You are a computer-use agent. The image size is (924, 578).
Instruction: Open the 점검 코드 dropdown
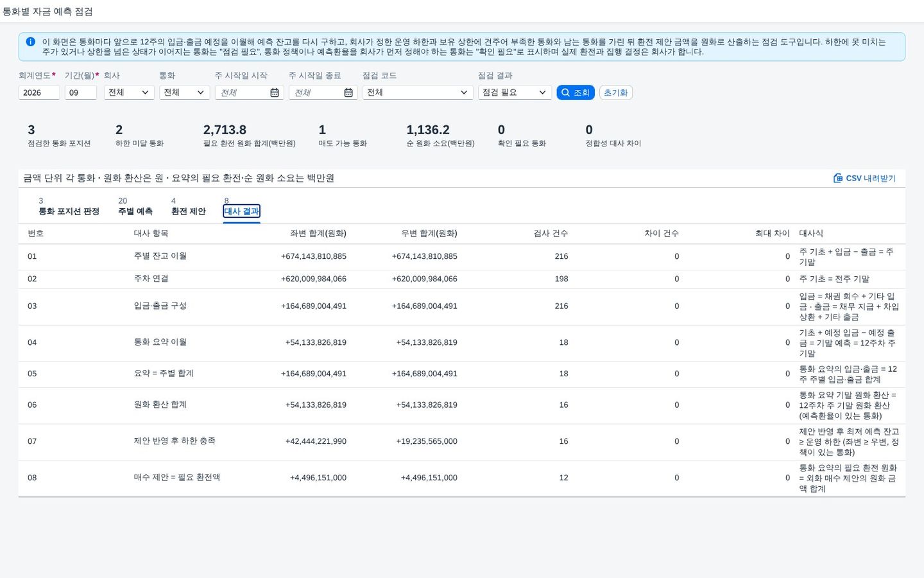[x=418, y=92]
